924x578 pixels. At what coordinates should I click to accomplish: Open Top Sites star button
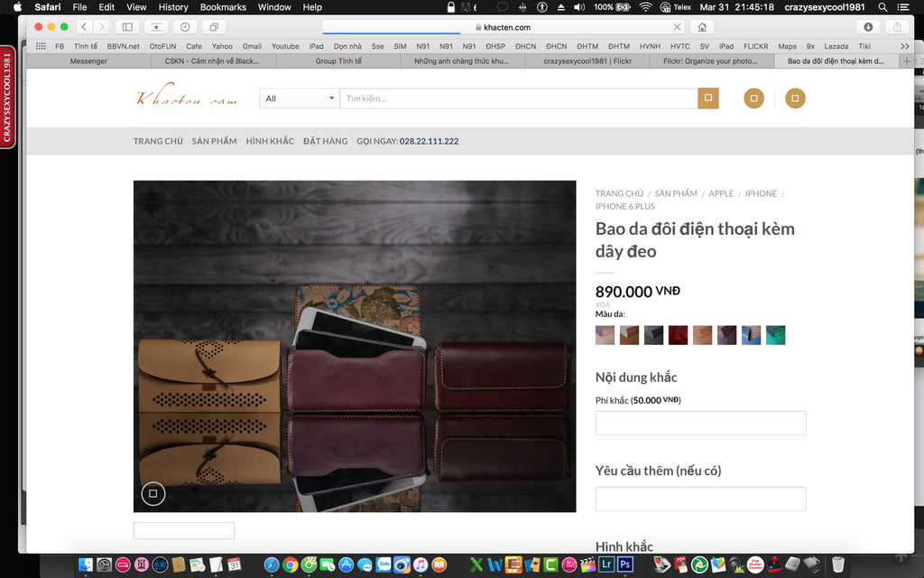pyautogui.click(x=156, y=26)
